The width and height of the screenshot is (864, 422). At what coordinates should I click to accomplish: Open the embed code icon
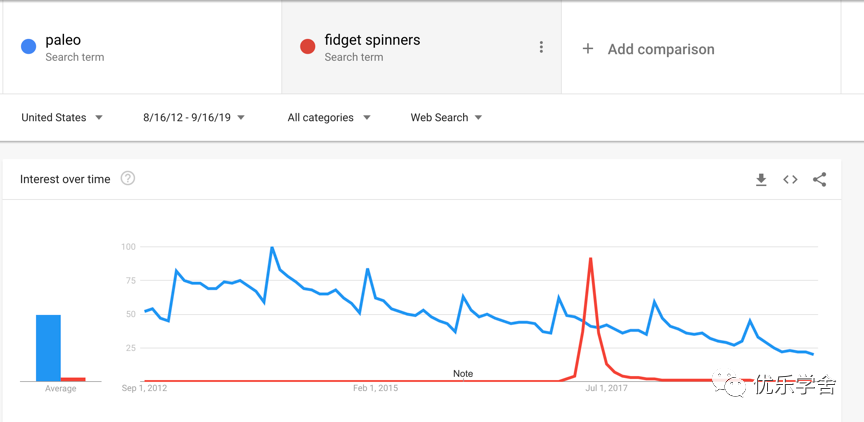(x=790, y=180)
